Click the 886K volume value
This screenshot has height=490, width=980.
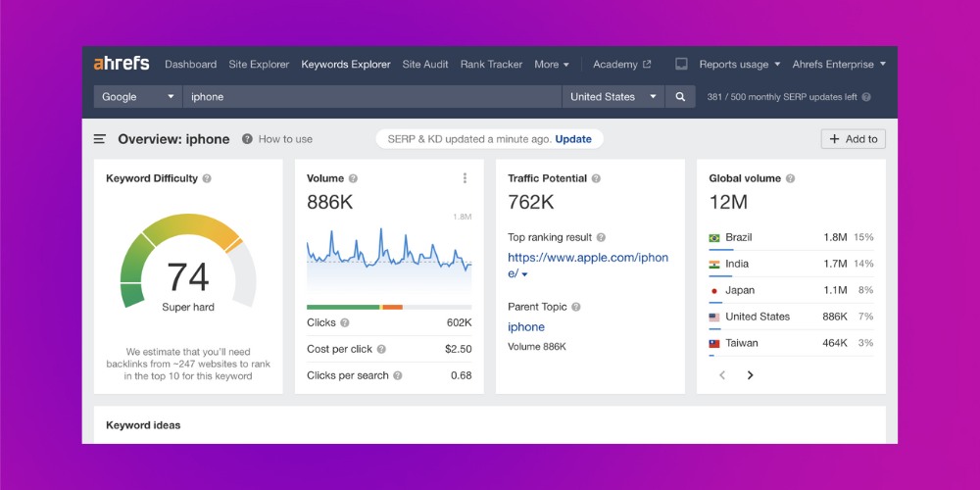329,202
